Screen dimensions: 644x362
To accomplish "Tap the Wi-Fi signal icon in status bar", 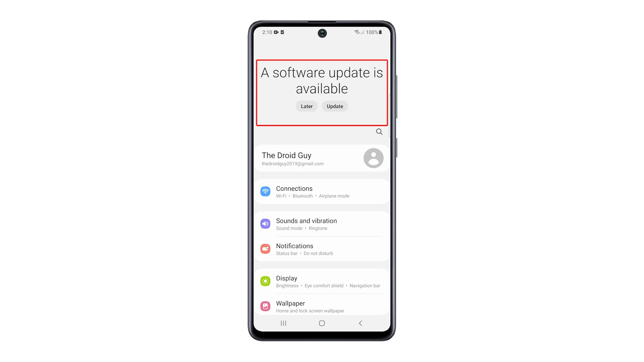I will click(354, 32).
